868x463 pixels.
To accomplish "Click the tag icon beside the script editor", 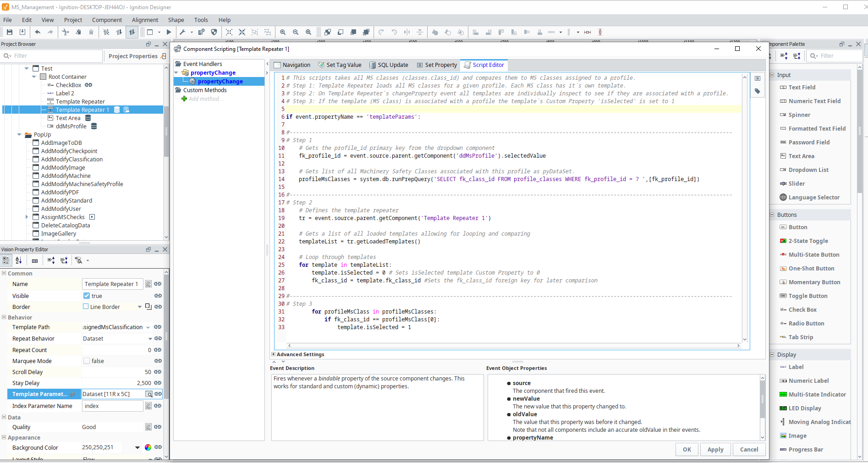I will click(x=758, y=91).
